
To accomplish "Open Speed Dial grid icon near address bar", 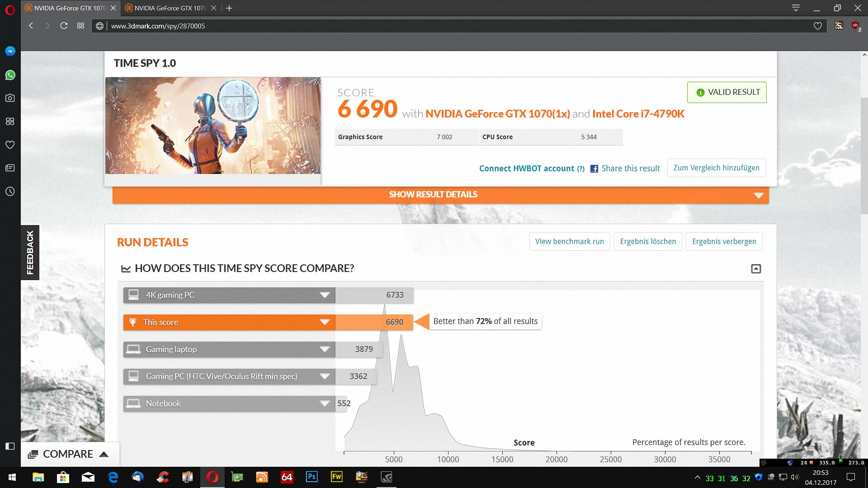I will coord(80,26).
